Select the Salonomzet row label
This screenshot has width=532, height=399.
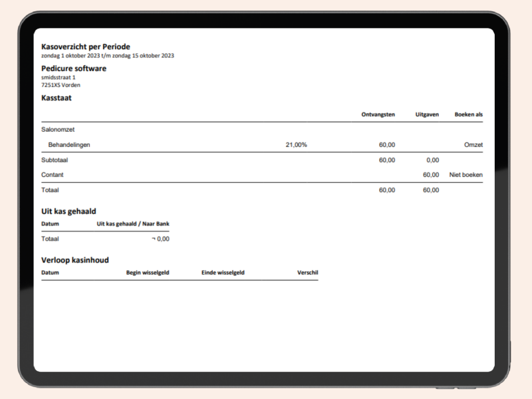pos(57,130)
